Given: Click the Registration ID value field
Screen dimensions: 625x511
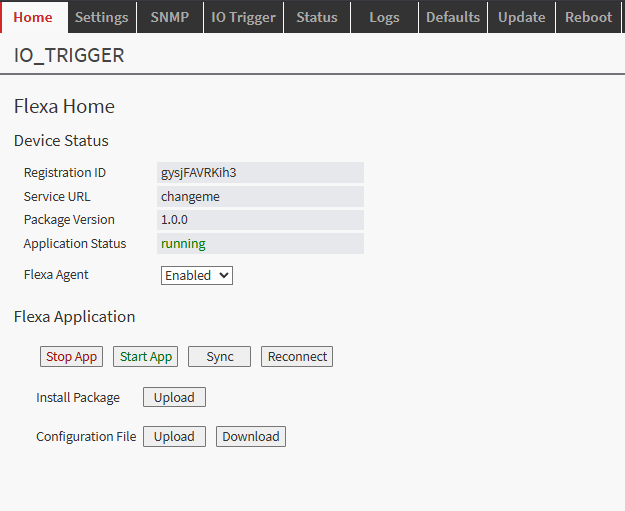Looking at the screenshot, I should (x=260, y=173).
